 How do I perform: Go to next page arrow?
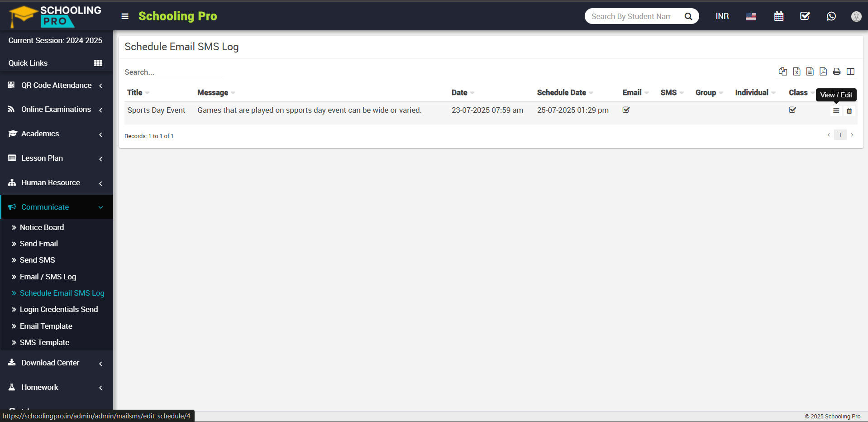pyautogui.click(x=852, y=135)
